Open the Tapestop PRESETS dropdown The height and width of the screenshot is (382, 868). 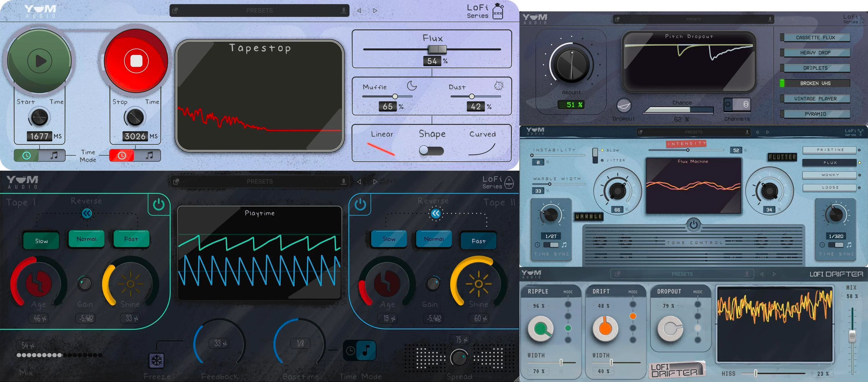pyautogui.click(x=260, y=10)
